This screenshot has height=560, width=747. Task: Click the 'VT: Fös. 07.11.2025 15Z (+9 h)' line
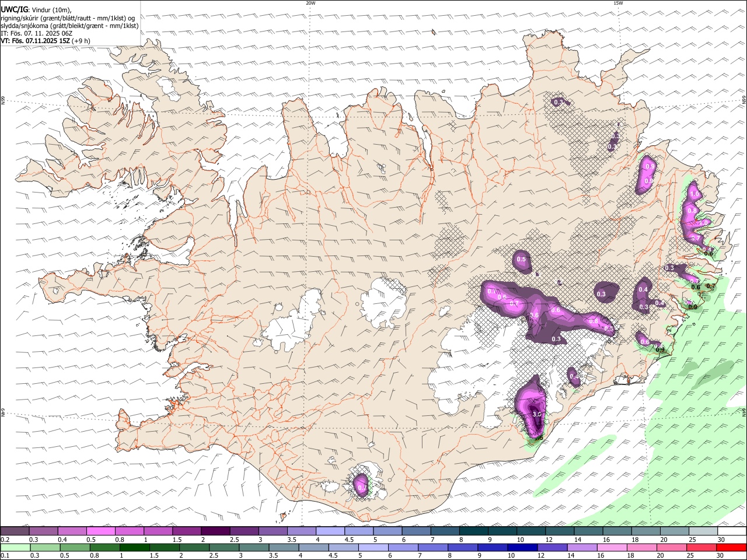[x=46, y=41]
